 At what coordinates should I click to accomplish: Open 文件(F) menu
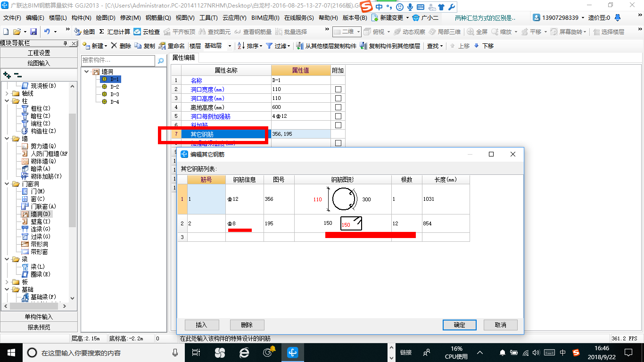(12, 17)
